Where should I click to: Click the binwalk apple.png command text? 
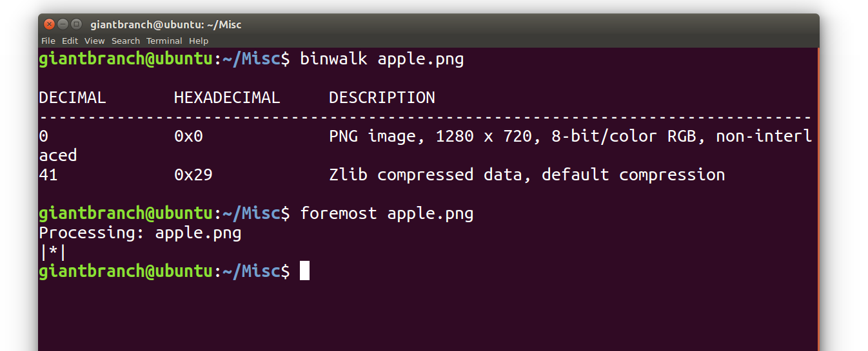(382, 59)
